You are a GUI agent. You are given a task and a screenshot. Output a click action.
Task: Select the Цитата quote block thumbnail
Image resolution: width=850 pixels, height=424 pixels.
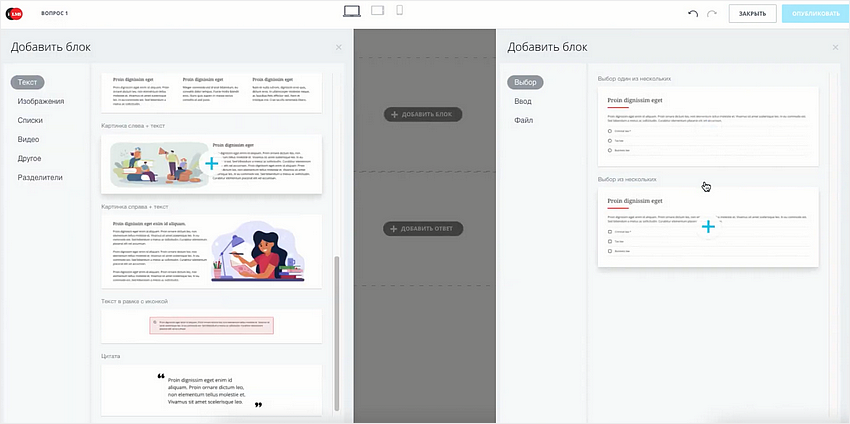coord(211,390)
